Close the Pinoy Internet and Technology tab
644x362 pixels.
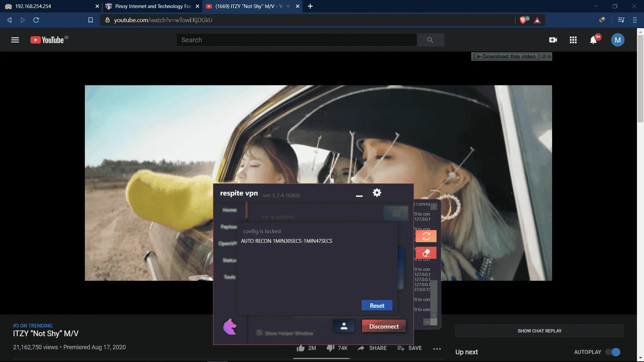click(197, 6)
